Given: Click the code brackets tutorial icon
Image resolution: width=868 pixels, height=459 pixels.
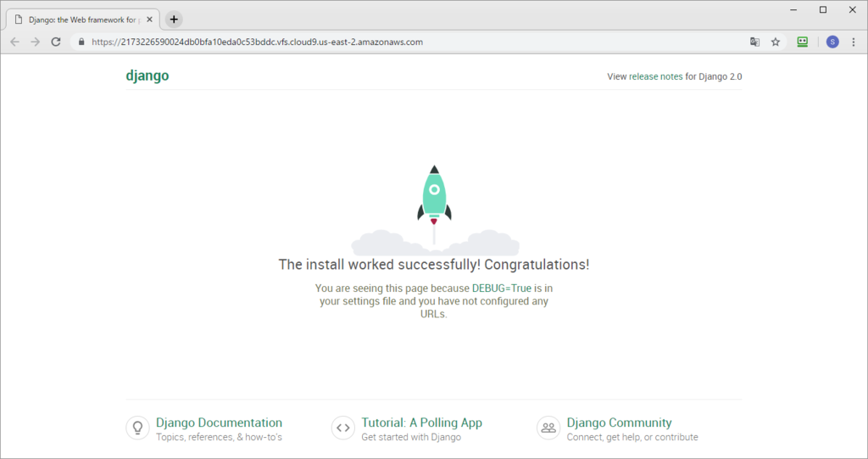Looking at the screenshot, I should click(343, 428).
